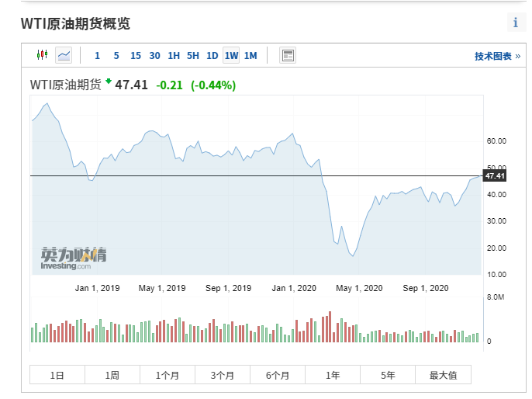This screenshot has width=532, height=399.
Task: Select the 1W interval toggle
Action: (x=231, y=55)
